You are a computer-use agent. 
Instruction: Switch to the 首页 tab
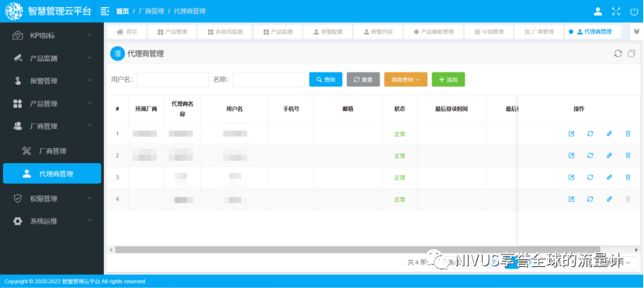126,32
